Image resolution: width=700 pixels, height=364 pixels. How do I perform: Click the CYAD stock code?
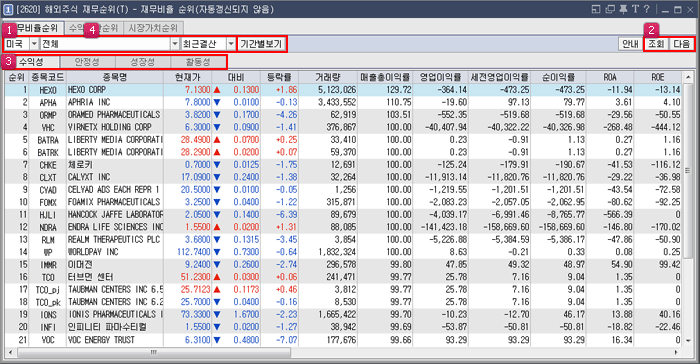coord(48,190)
